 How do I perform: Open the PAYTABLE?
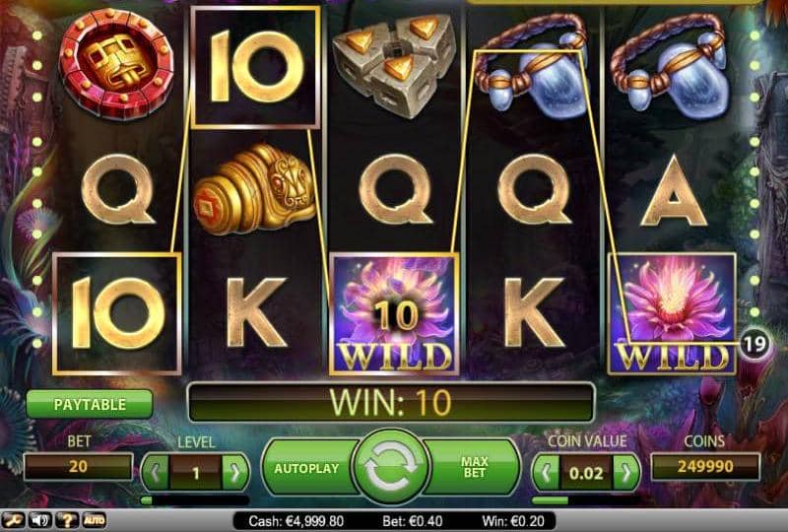tap(90, 405)
